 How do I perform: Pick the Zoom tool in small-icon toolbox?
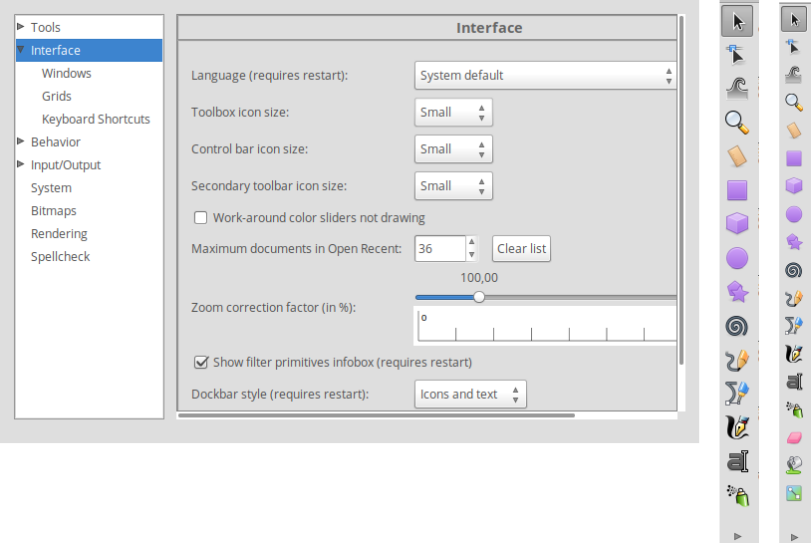[x=794, y=102]
